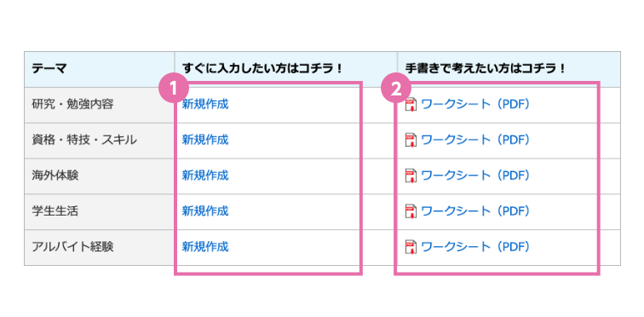The height and width of the screenshot is (317, 644).
Task: Click the PDF icon in アルバイト経験 row
Action: point(411,247)
